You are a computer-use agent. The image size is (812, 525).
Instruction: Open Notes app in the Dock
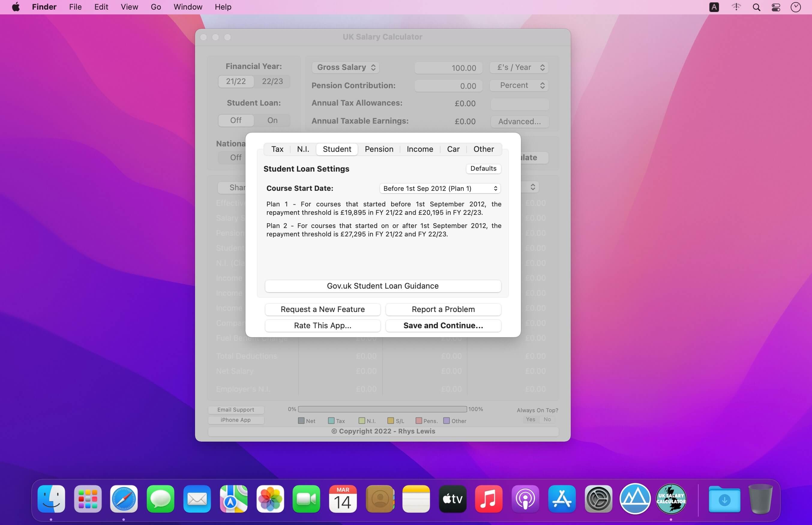click(x=416, y=499)
